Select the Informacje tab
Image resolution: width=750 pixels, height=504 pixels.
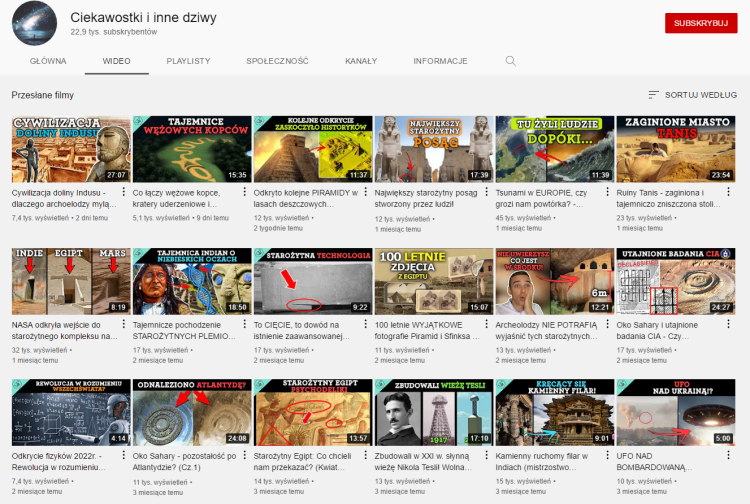pyautogui.click(x=440, y=61)
